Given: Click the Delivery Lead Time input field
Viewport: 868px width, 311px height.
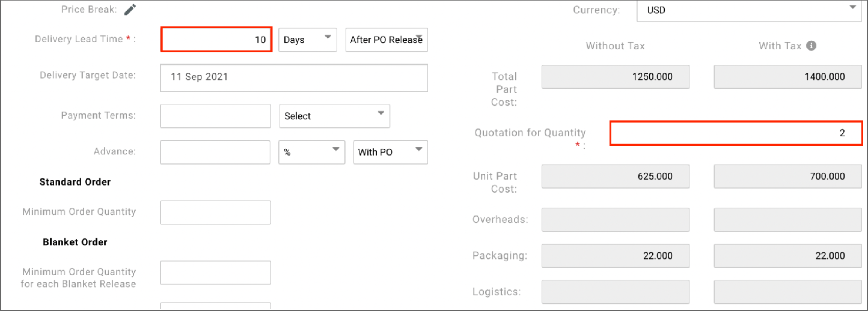Looking at the screenshot, I should [216, 40].
